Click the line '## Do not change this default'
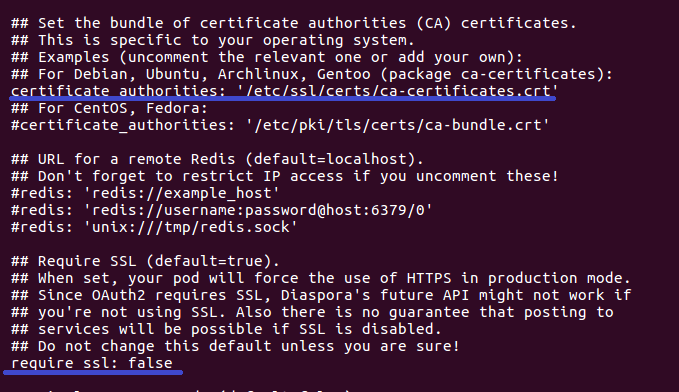The width and height of the screenshot is (679, 392). (x=235, y=346)
